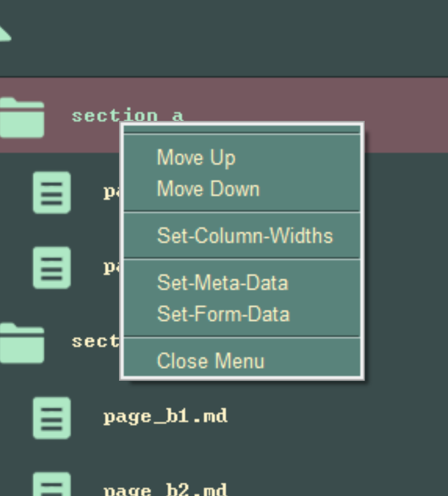This screenshot has width=448, height=496.
Task: Click the page_b1.md document icon
Action: (51, 417)
